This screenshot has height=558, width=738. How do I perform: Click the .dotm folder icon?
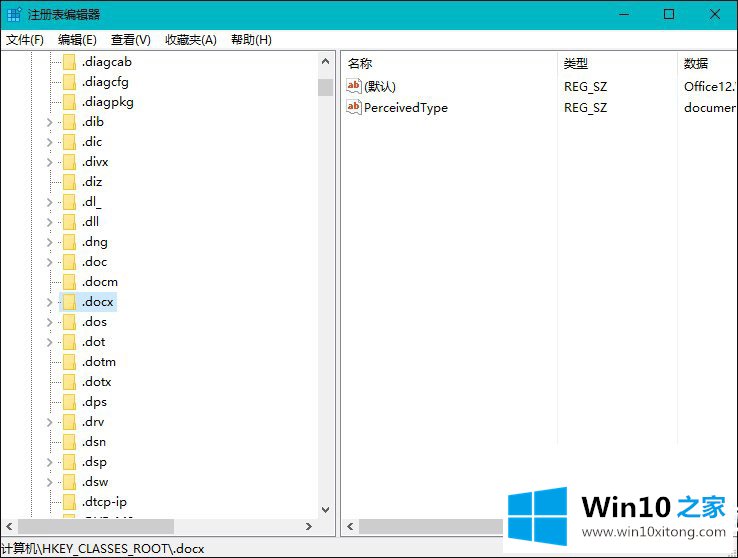tap(69, 362)
